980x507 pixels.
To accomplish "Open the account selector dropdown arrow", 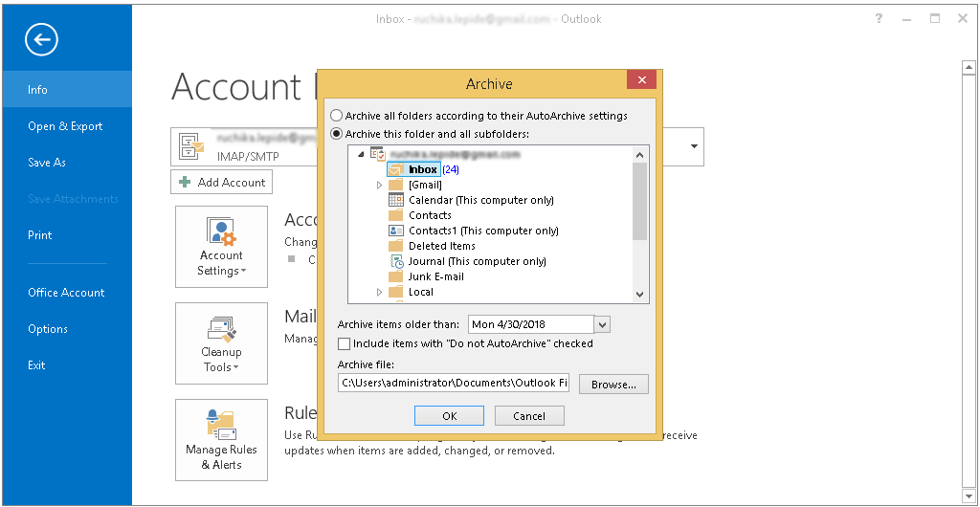I will (695, 146).
